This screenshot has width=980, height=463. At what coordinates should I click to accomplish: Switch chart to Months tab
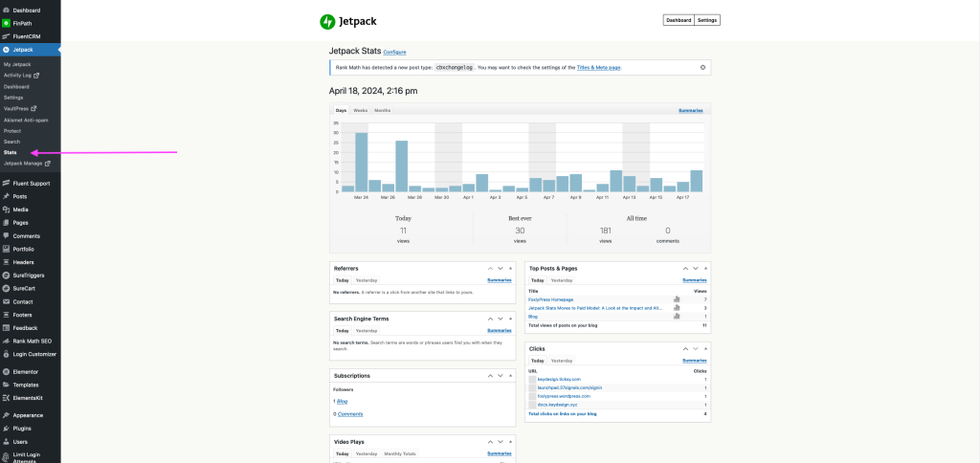tap(382, 111)
